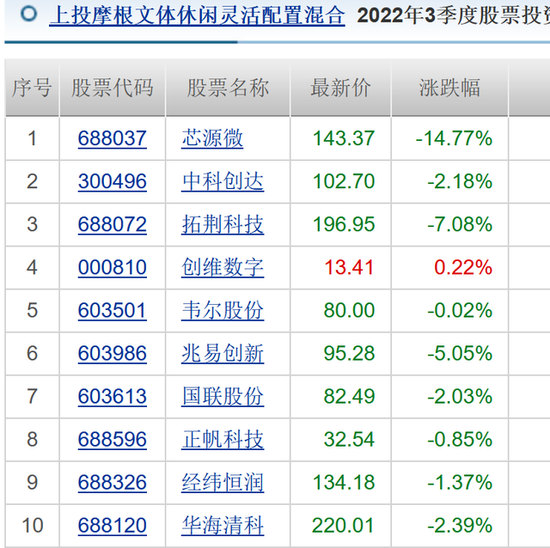Open the 华海清科 stock name link

[x=222, y=526]
